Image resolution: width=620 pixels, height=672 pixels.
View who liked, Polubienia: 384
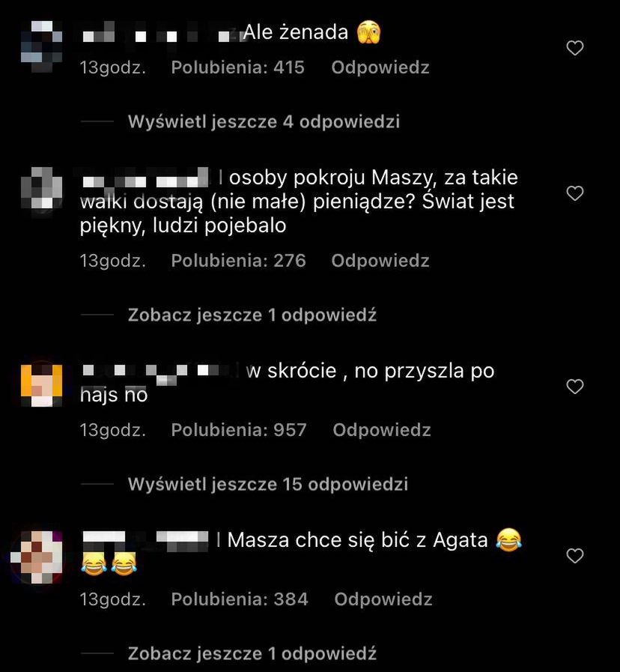[x=240, y=599]
